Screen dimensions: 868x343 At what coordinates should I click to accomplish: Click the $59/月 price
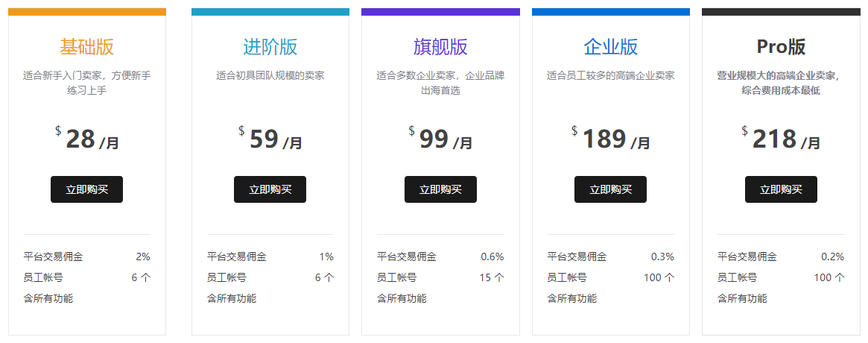[x=270, y=139]
